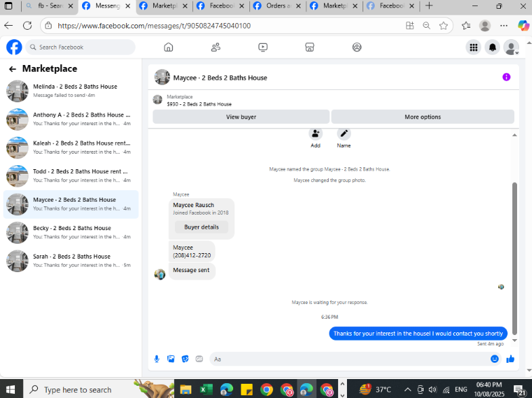Image resolution: width=532 pixels, height=398 pixels.
Task: Open the Facebook apps grid menu
Action: coord(473,47)
